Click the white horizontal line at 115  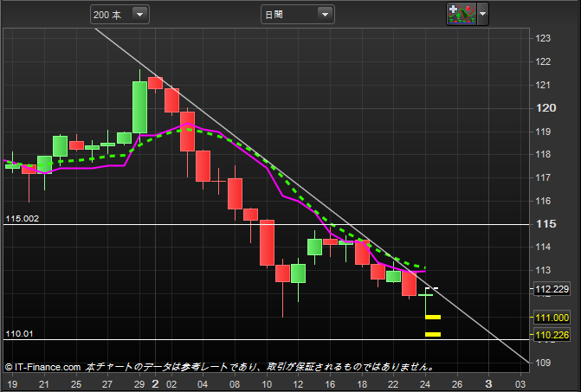[x=266, y=225]
